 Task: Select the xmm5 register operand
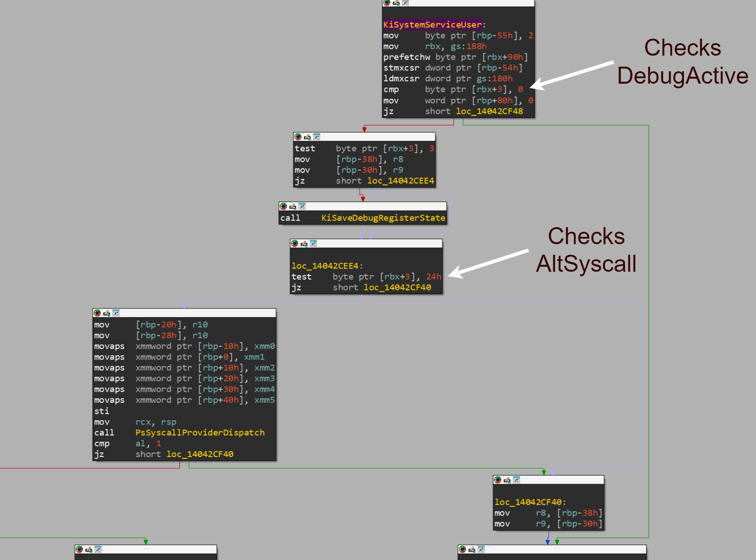point(265,400)
